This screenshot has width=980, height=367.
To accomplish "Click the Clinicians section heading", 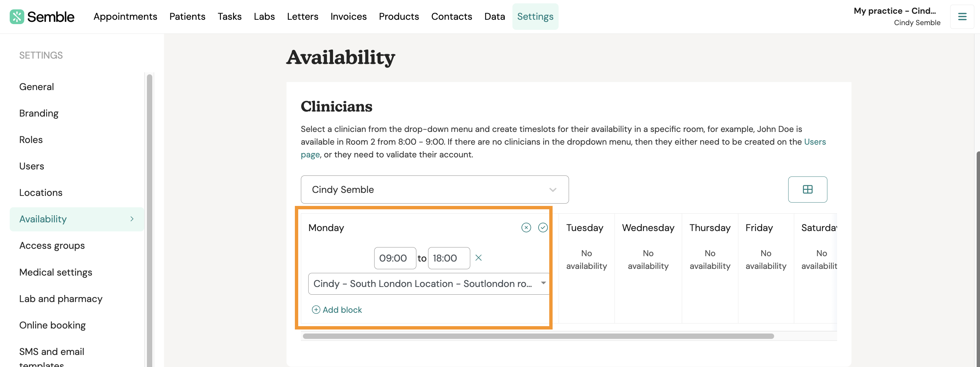I will 336,106.
